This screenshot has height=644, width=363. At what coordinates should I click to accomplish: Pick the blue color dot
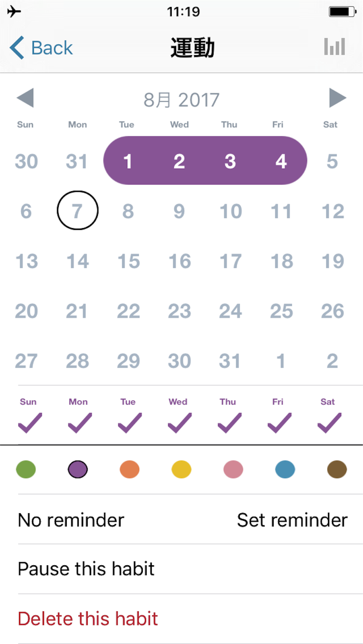click(x=285, y=469)
